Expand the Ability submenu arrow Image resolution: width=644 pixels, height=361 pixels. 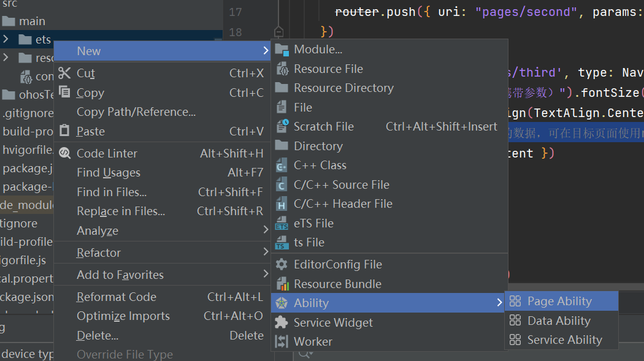point(499,302)
